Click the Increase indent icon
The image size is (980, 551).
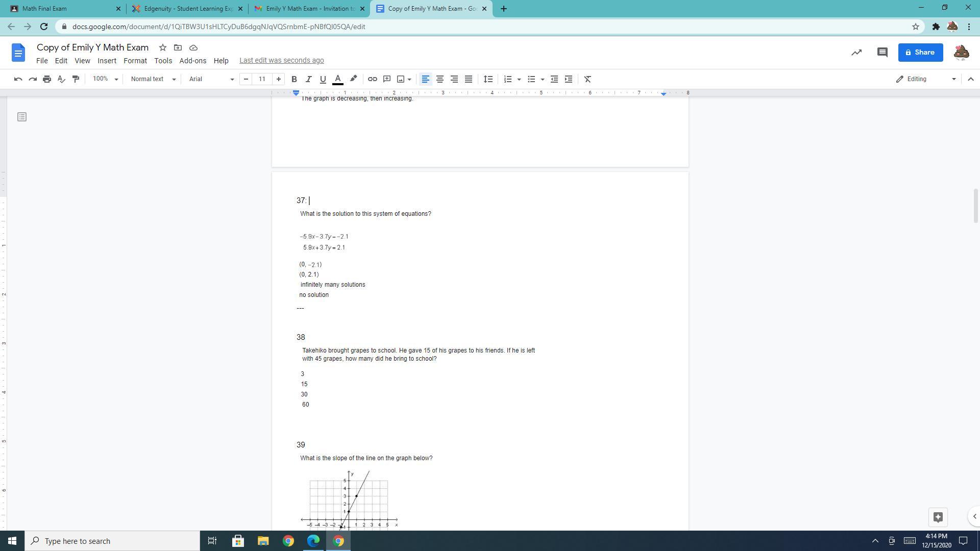569,79
